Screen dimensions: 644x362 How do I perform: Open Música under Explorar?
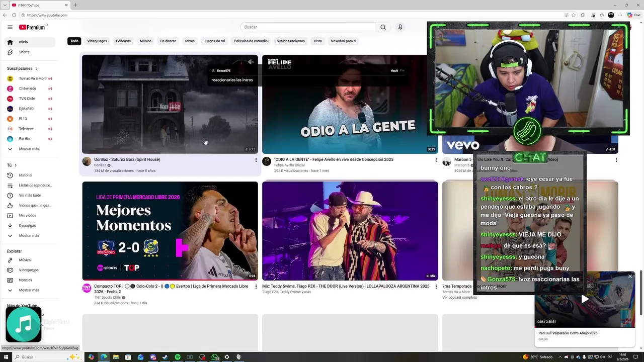[29, 260]
